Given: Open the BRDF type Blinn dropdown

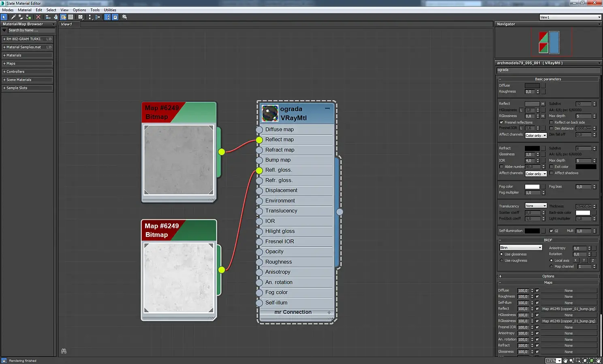Looking at the screenshot, I should [x=520, y=248].
